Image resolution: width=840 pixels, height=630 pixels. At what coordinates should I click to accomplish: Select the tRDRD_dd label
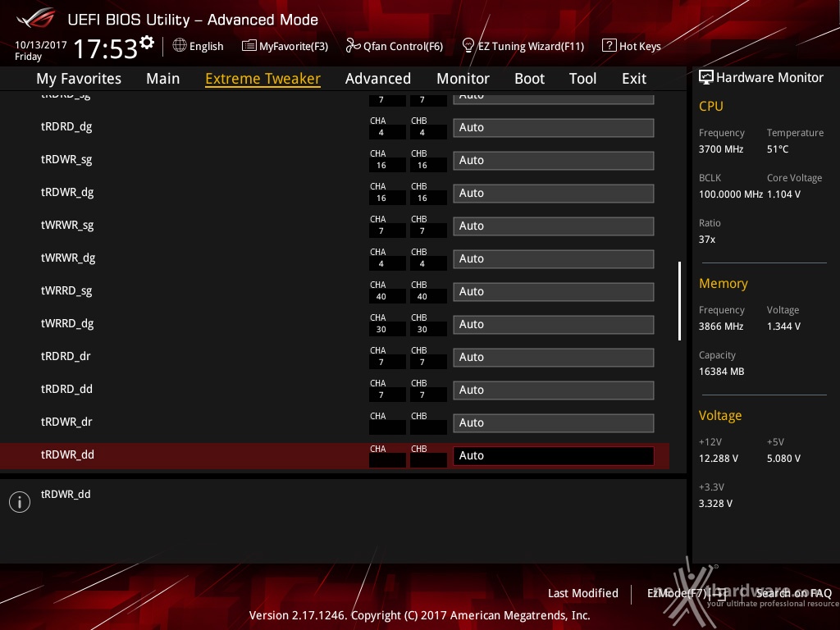pos(67,389)
